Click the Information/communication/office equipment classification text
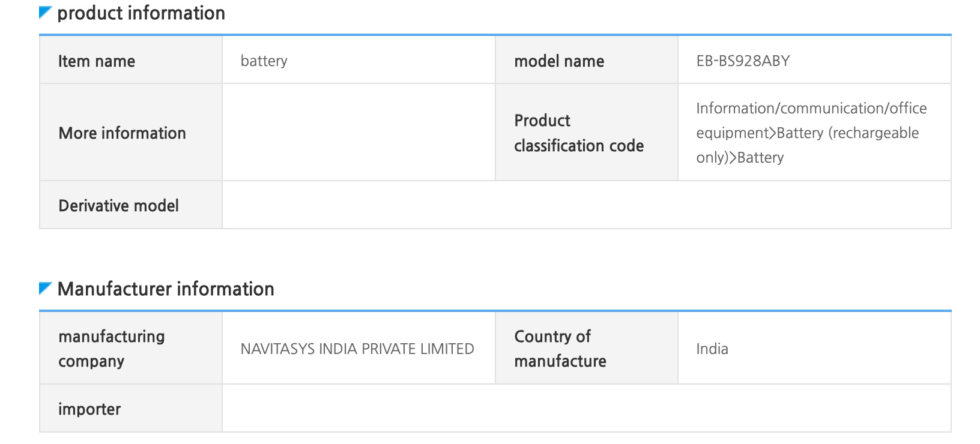Viewport: 980px width, 444px height. pos(811,133)
